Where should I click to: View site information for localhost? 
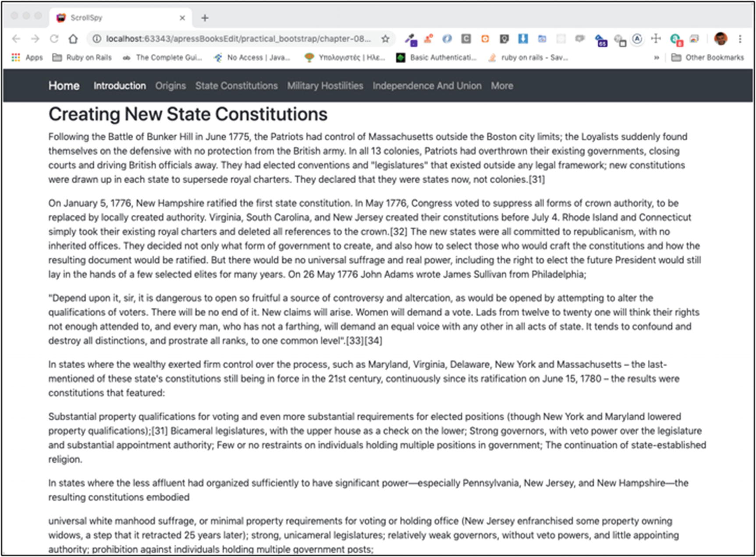click(x=96, y=39)
